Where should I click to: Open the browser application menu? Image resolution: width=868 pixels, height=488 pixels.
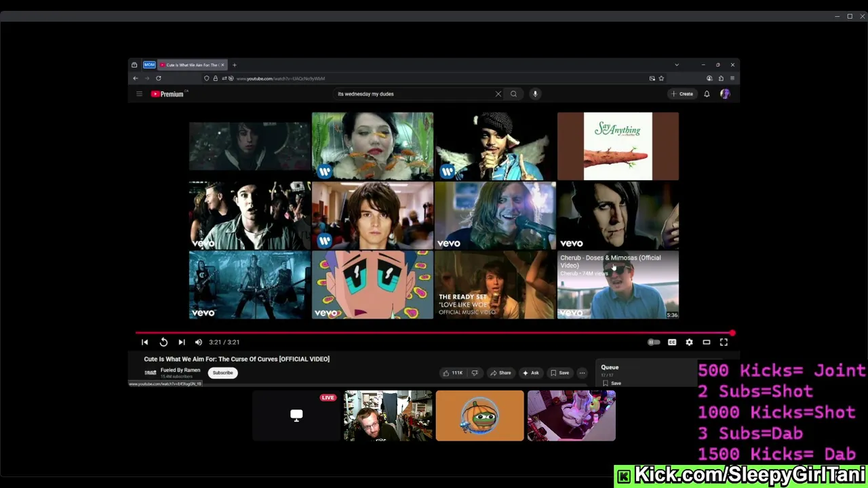coord(732,79)
